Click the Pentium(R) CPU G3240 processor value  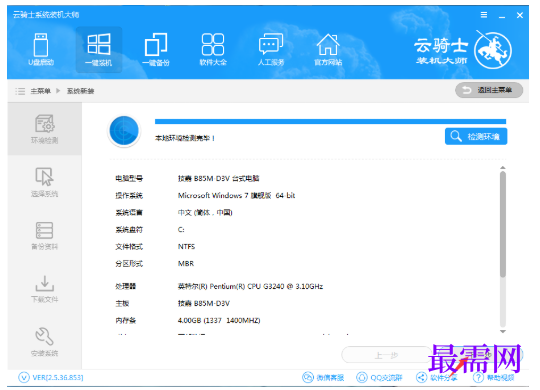(x=250, y=286)
